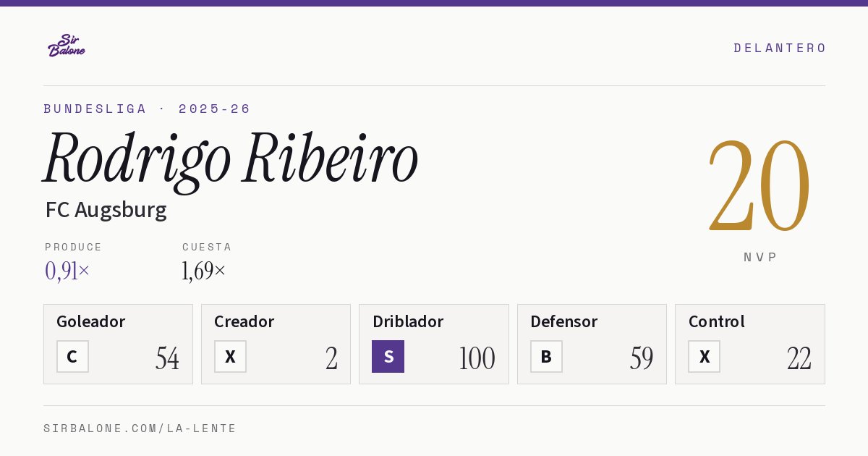Image resolution: width=868 pixels, height=456 pixels.
Task: Open the Creador stat card title
Action: point(244,321)
